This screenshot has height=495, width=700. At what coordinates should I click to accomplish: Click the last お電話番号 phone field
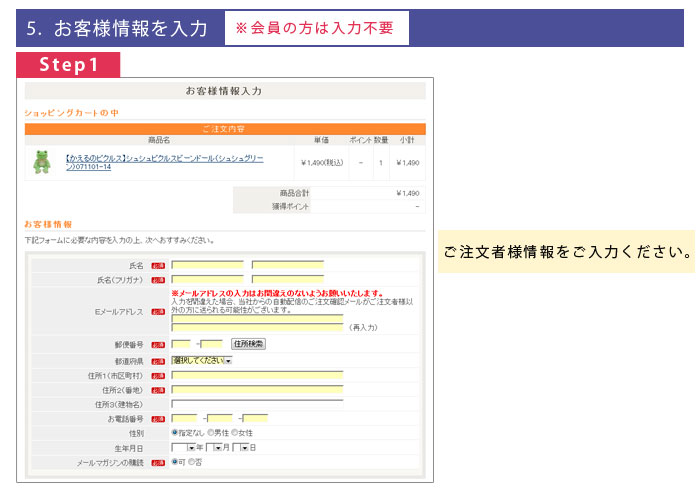point(255,419)
